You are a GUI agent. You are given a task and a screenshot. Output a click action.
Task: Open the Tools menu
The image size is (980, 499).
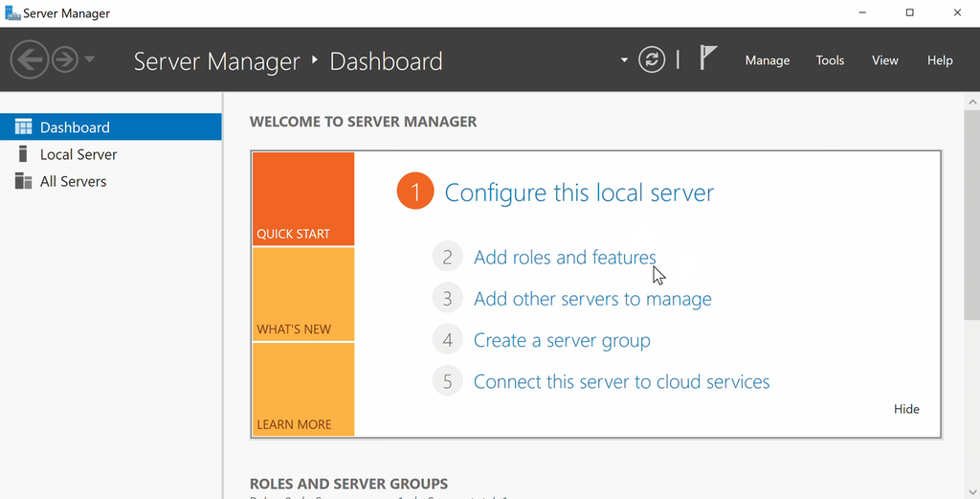coord(830,60)
